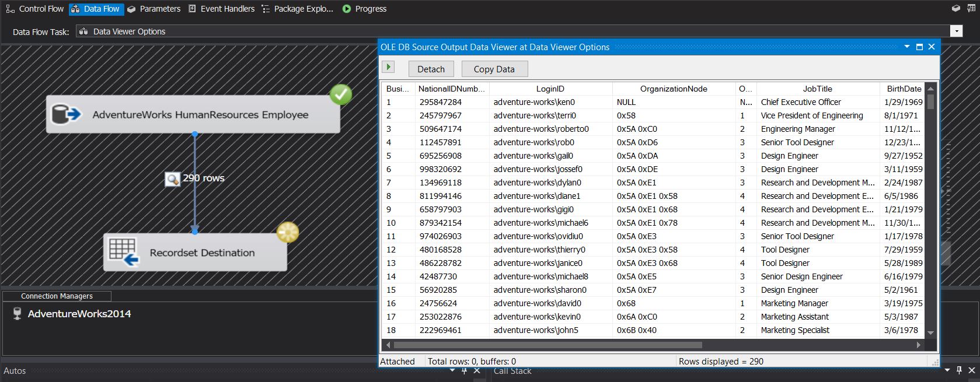
Task: Select OrganizationNode cell 0x5A 0xE1 0x78
Action: (674, 223)
